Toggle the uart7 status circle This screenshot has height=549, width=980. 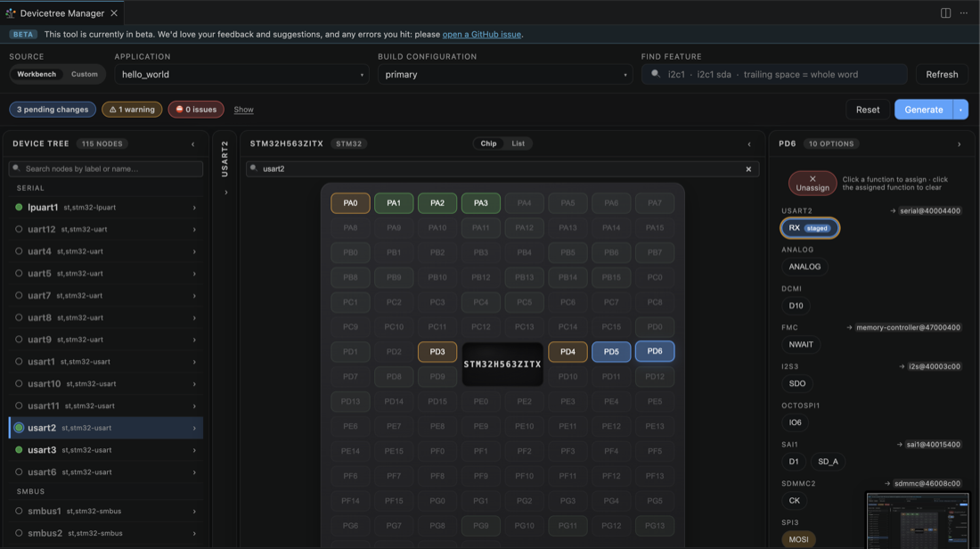pos(19,295)
